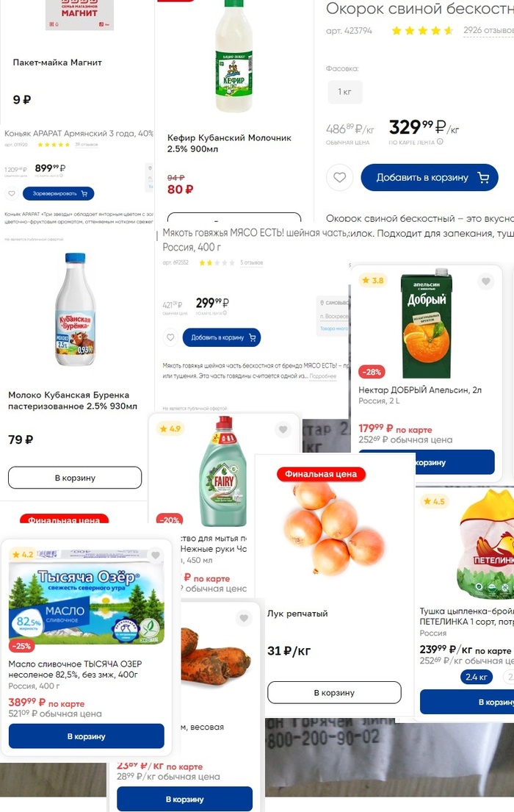
Task: Open the 2926 отзывов reviews link
Action: [x=488, y=31]
